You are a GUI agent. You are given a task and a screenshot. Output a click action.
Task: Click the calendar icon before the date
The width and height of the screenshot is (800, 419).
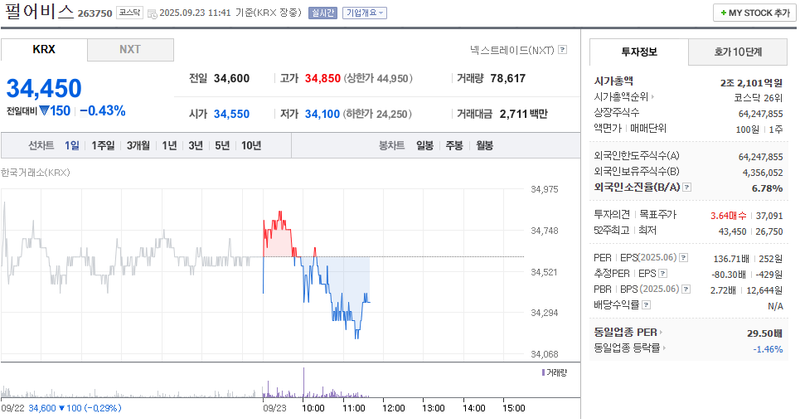(152, 14)
